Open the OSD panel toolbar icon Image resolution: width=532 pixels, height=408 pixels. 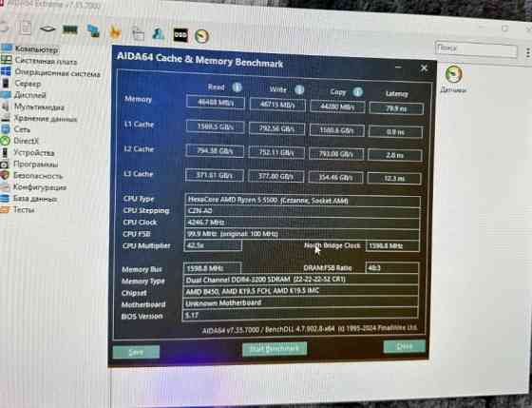pyautogui.click(x=180, y=35)
